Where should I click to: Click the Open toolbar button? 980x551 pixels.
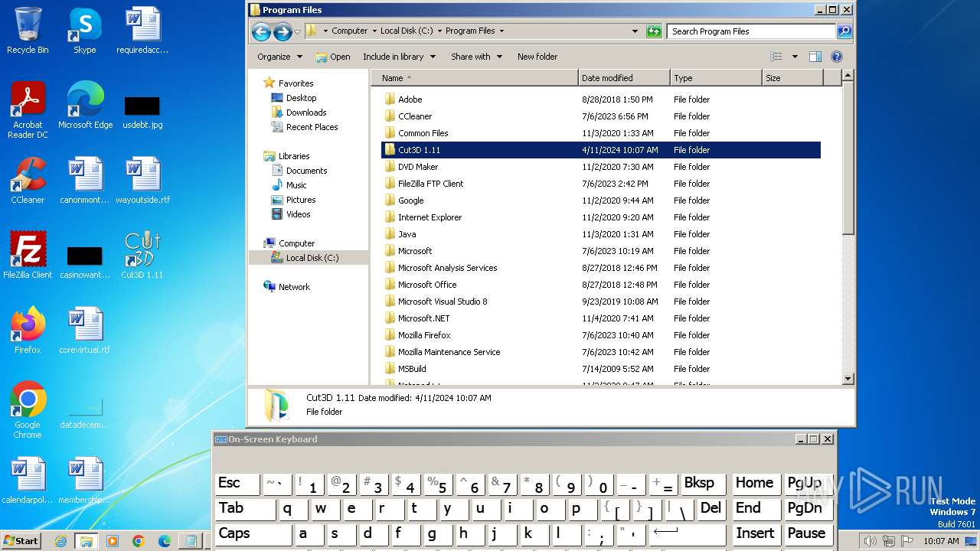(333, 57)
